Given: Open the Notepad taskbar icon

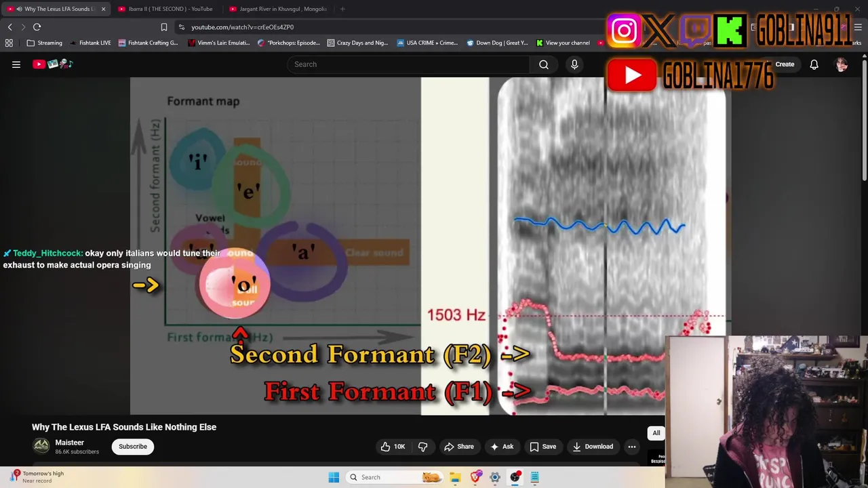Looking at the screenshot, I should coord(535,477).
